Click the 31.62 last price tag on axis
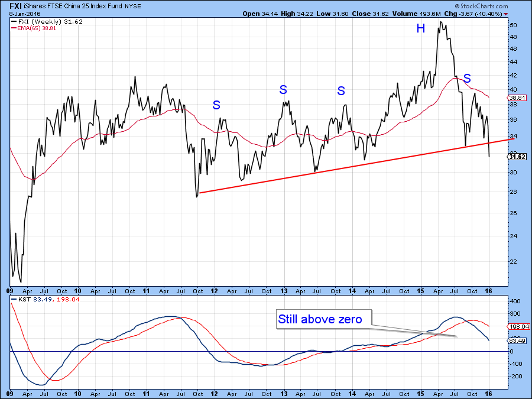This screenshot has width=532, height=399. coord(517,157)
